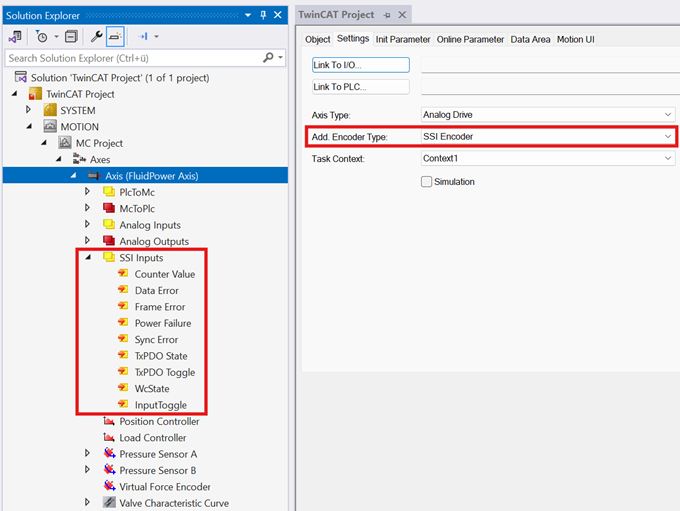Image resolution: width=680 pixels, height=511 pixels.
Task: Click the MC Project icon
Action: point(65,143)
